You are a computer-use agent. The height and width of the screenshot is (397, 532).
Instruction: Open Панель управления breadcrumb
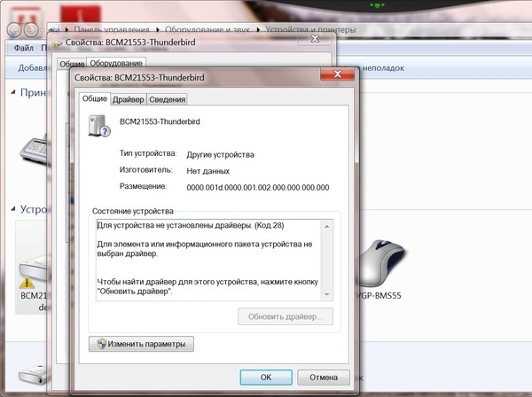pyautogui.click(x=112, y=30)
